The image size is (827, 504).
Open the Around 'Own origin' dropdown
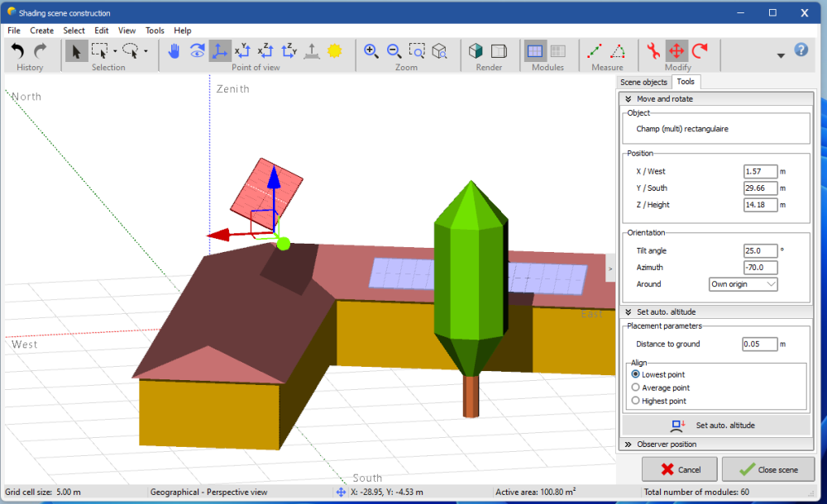743,284
